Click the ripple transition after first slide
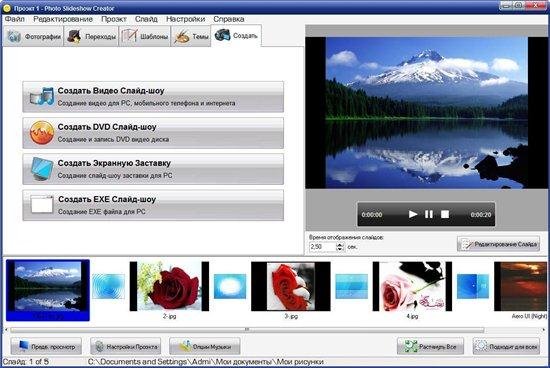Image resolution: width=550 pixels, height=368 pixels. point(108,286)
